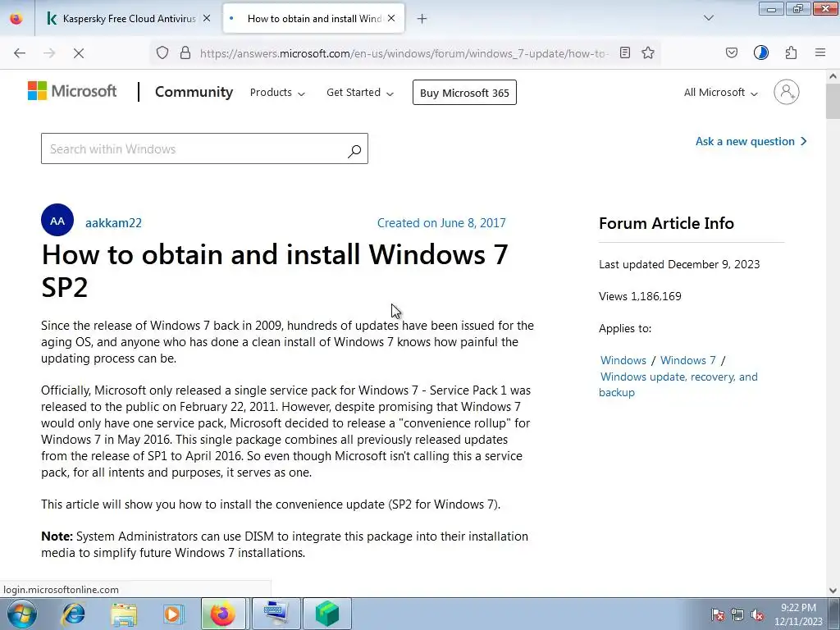Click the Buy Microsoft 365 button
The image size is (840, 630).
(464, 93)
